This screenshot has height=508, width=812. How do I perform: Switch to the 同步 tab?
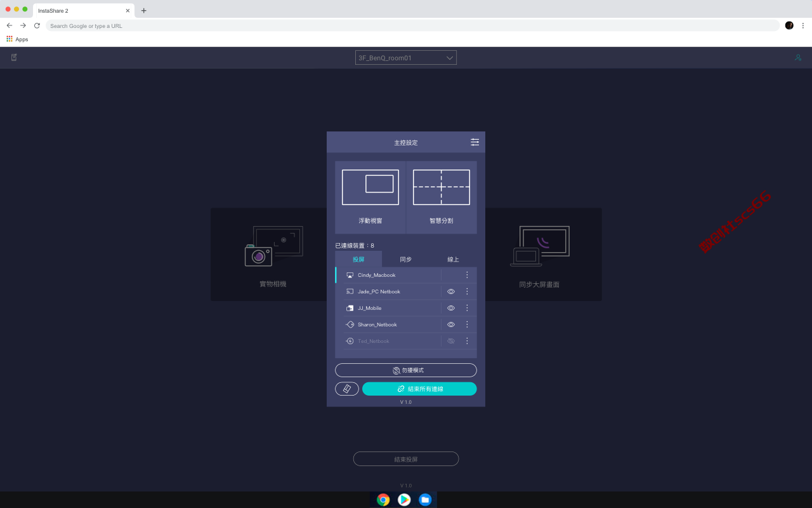(x=406, y=259)
